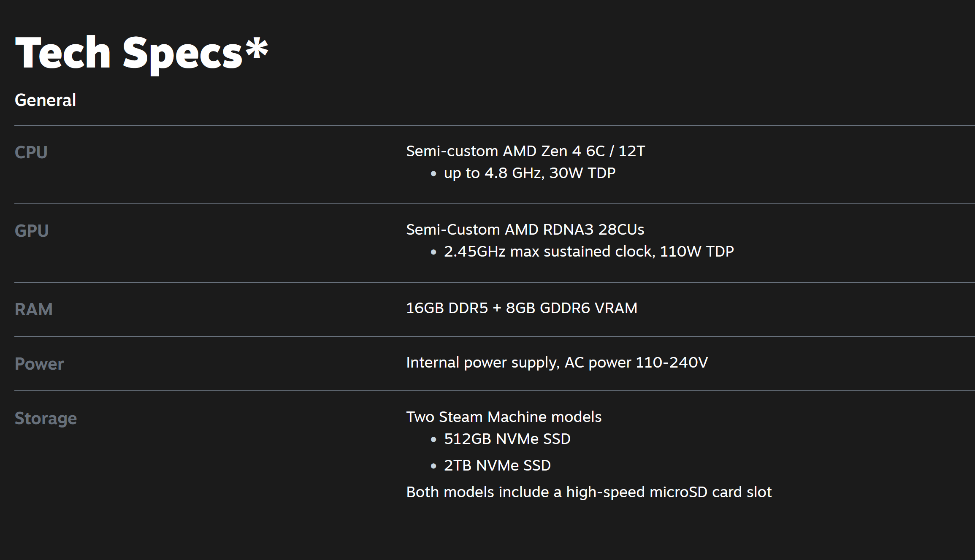Select the 512GB NVMe SSD bullet item
Screen dimensions: 975x560
coord(507,439)
